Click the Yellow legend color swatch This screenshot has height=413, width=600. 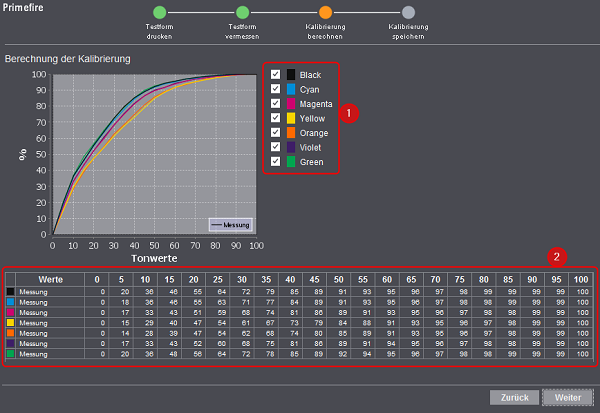291,118
